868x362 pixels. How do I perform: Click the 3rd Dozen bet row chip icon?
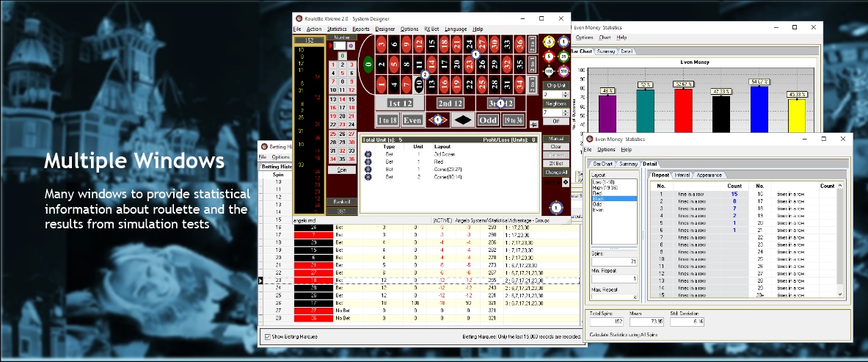368,154
